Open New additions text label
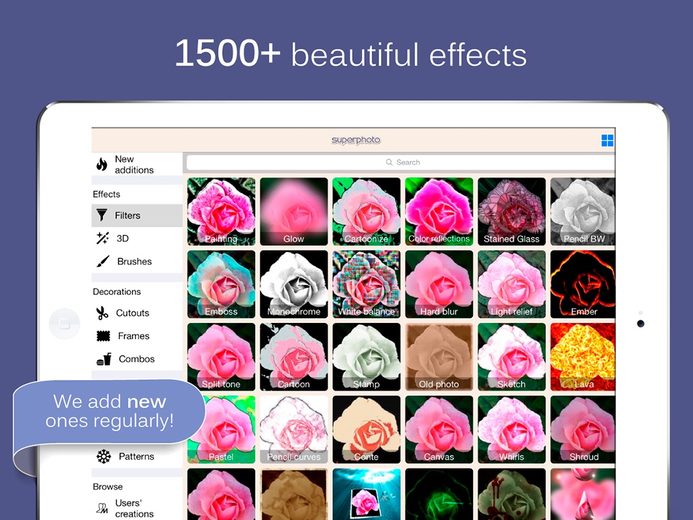This screenshot has height=520, width=693. 134,164
